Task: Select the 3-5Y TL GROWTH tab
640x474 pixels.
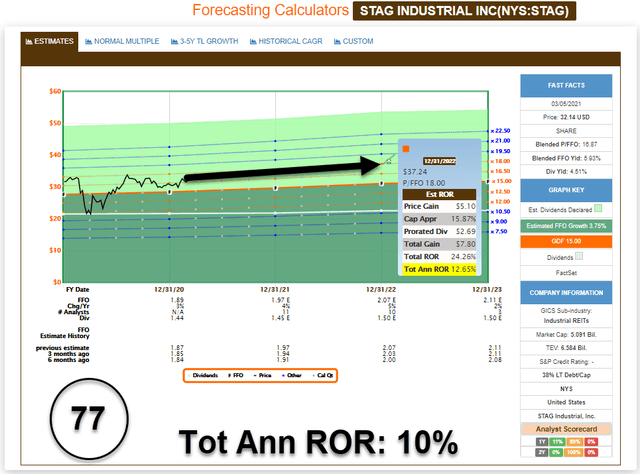Action: pos(204,41)
